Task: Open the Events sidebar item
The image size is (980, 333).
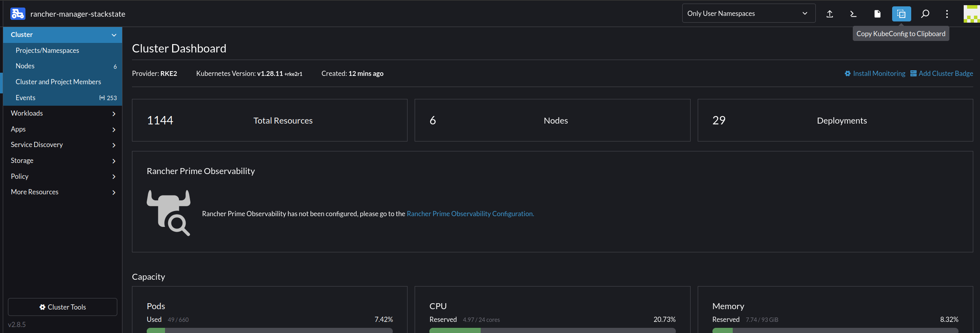Action: (x=25, y=98)
